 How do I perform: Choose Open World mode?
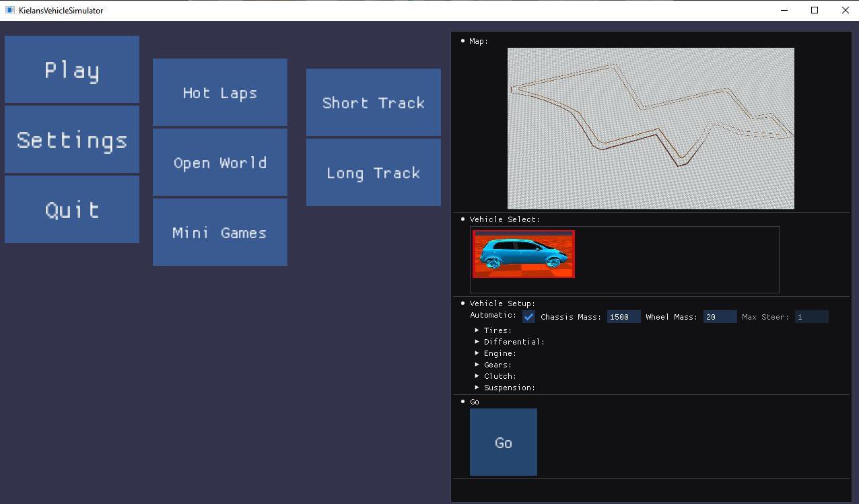pos(220,162)
